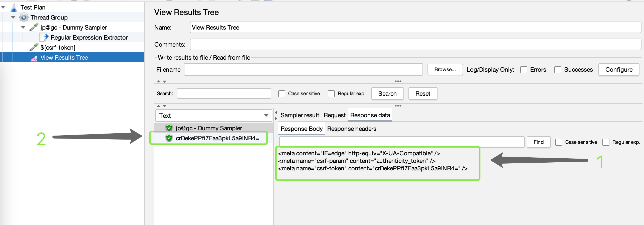644x225 pixels.
Task: Toggle Case sensitive checkbox next to Search field
Action: 281,94
